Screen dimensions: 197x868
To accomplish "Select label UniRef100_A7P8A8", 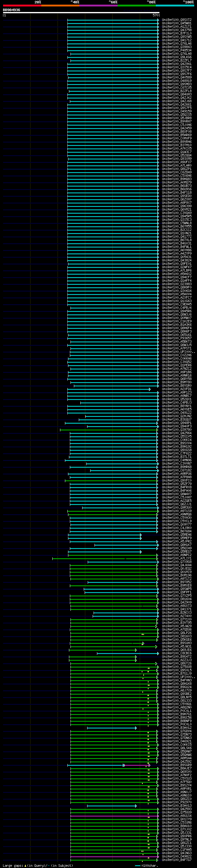I will point(177,477).
